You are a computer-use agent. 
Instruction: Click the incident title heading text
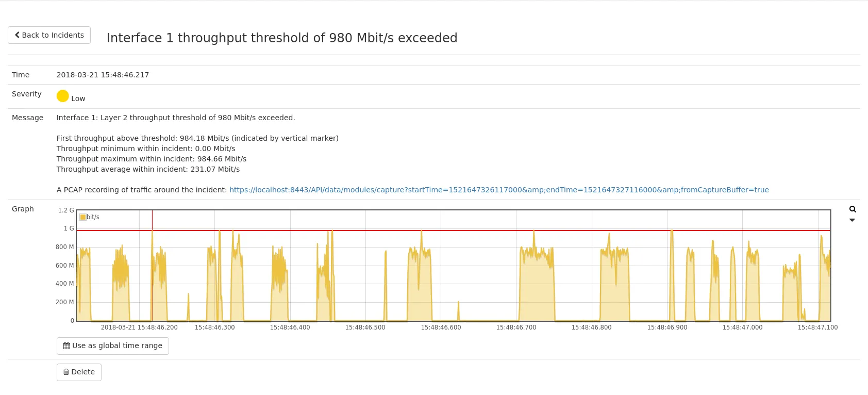(282, 38)
